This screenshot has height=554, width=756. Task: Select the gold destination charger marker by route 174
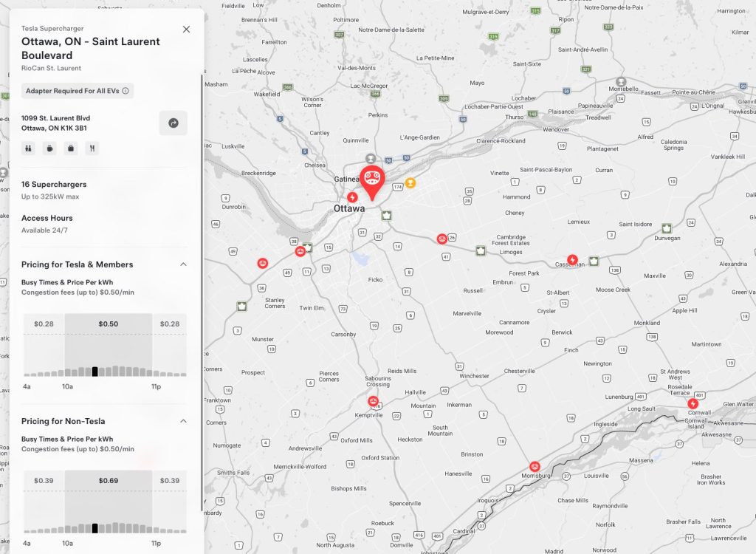(x=410, y=183)
